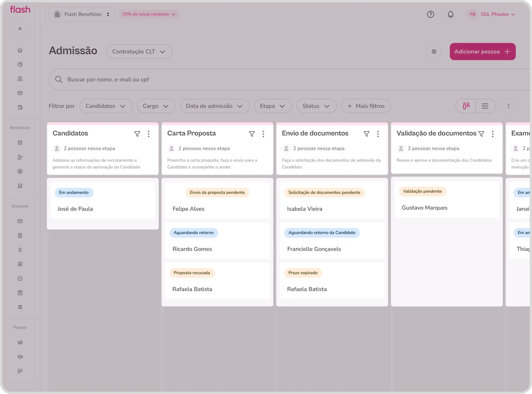Click the search field for nome, e-mail
This screenshot has height=394, width=532.
289,79
